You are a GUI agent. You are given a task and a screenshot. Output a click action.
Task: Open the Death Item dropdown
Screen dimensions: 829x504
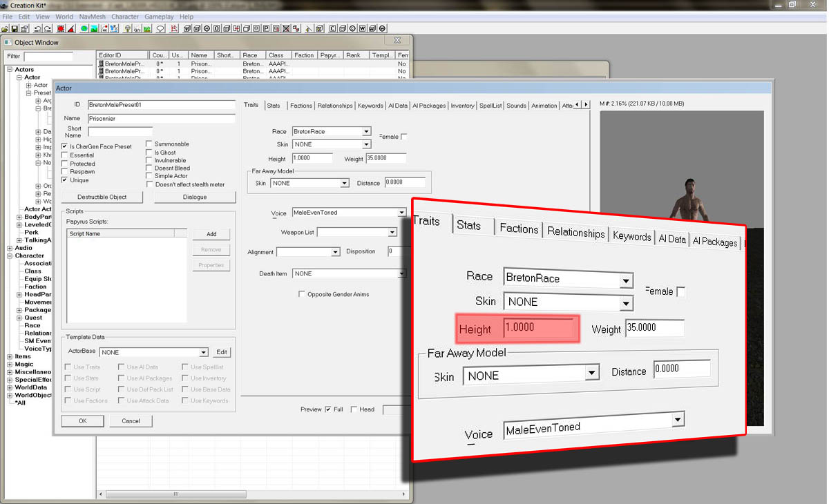401,273
